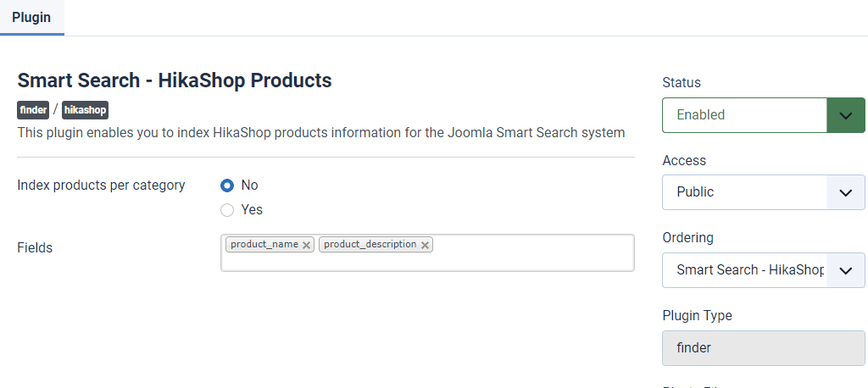The image size is (868, 388).
Task: Click the hikashop badge under the title
Action: point(85,110)
